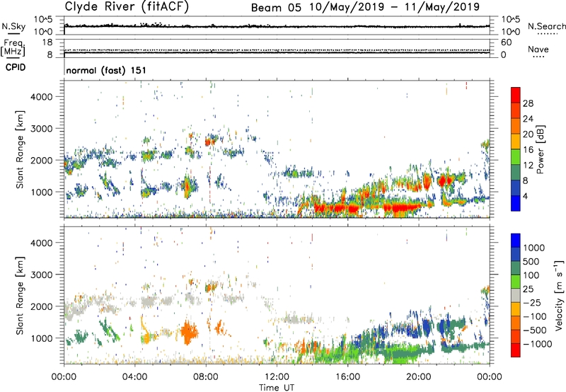Viewport: 566px width, 392px height.
Task: Pick the red top segment of Power colorbar
Action: click(x=516, y=96)
